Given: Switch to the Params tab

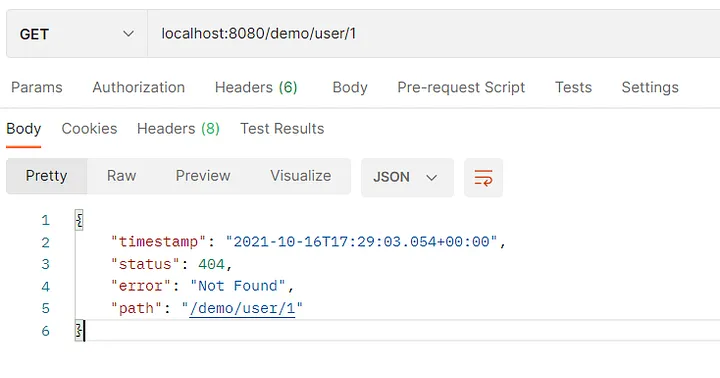Looking at the screenshot, I should point(37,87).
